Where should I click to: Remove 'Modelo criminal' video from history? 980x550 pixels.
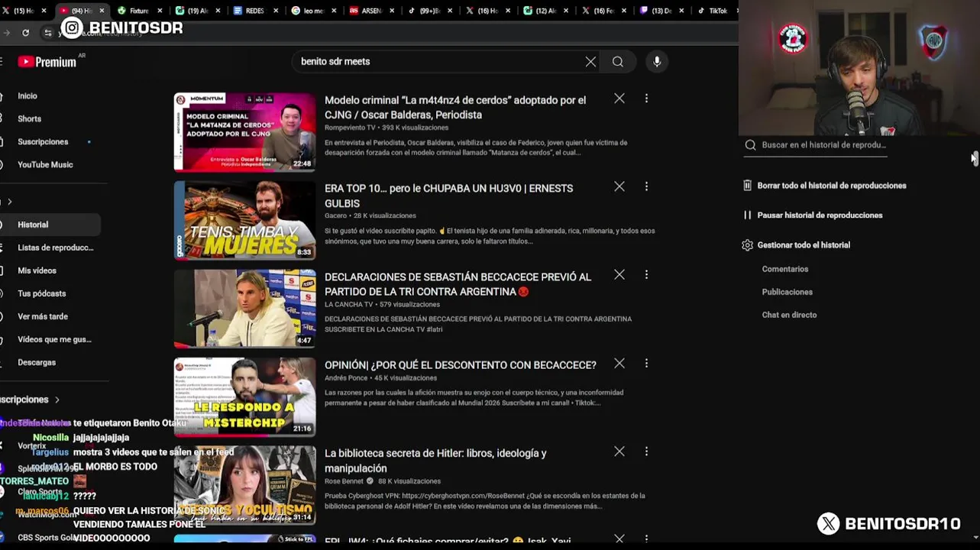(x=619, y=99)
